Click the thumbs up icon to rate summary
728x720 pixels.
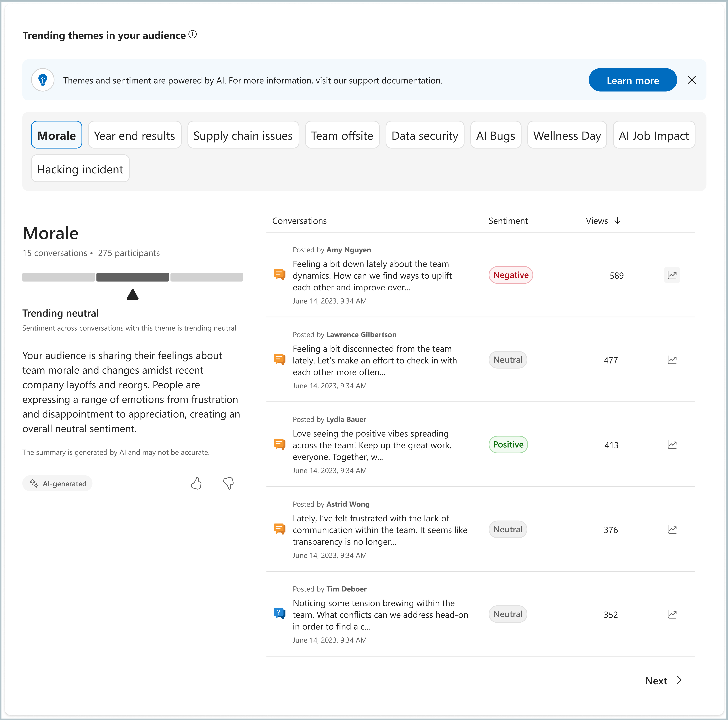pyautogui.click(x=196, y=483)
